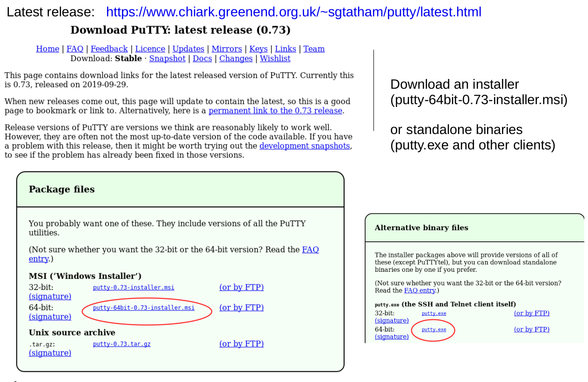Screen dimensions: 588x382
Task: Download the putty-0.73.tar.gz source archive
Action: click(122, 344)
